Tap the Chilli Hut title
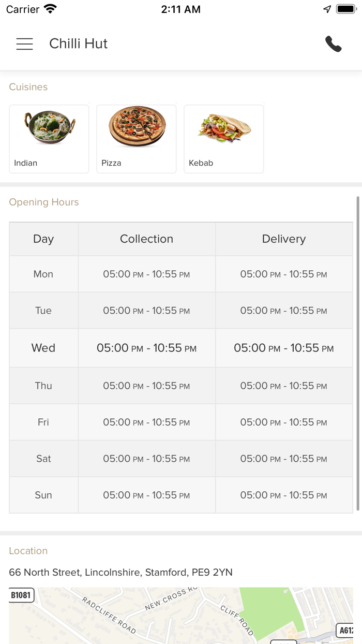The image size is (362, 644). [x=78, y=44]
